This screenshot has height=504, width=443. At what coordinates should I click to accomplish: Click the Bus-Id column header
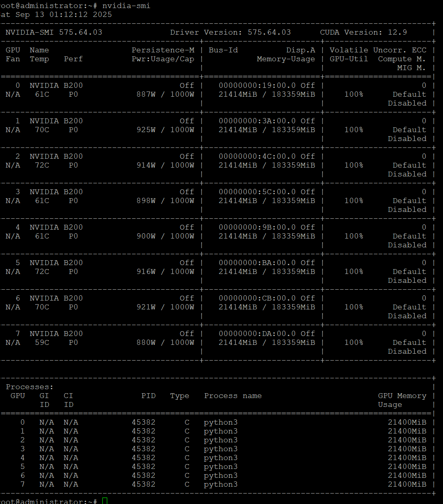(223, 50)
